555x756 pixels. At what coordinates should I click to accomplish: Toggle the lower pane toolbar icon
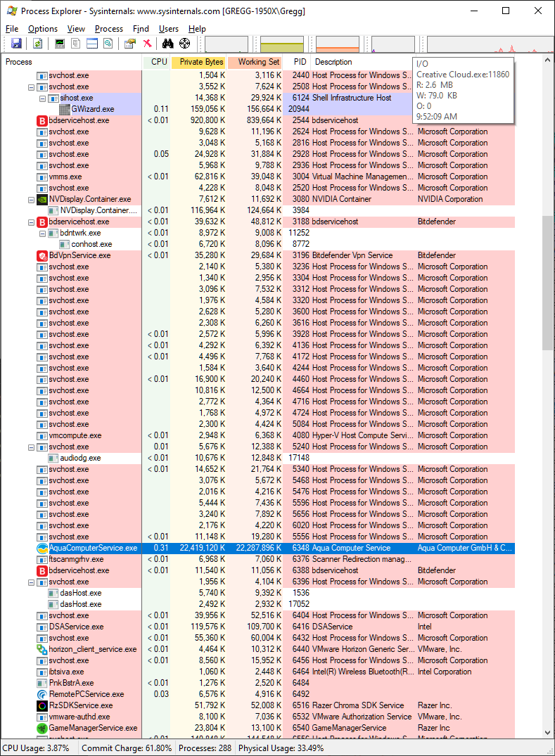point(92,44)
